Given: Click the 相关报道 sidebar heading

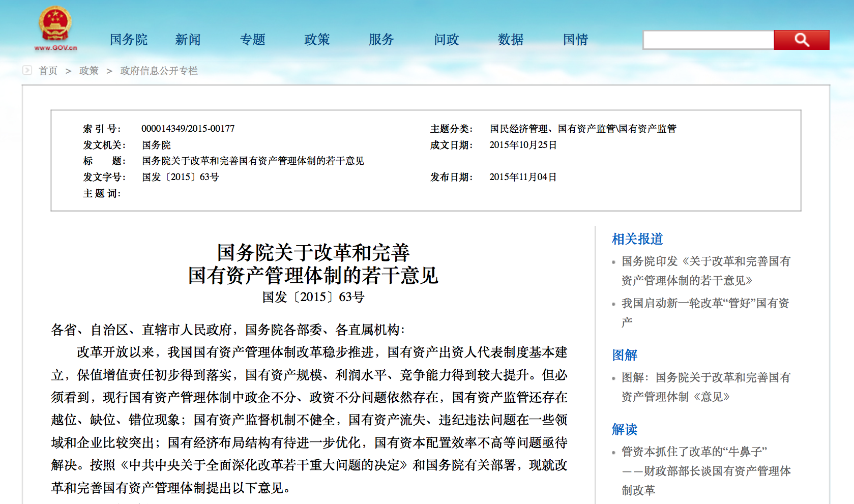Looking at the screenshot, I should point(637,239).
